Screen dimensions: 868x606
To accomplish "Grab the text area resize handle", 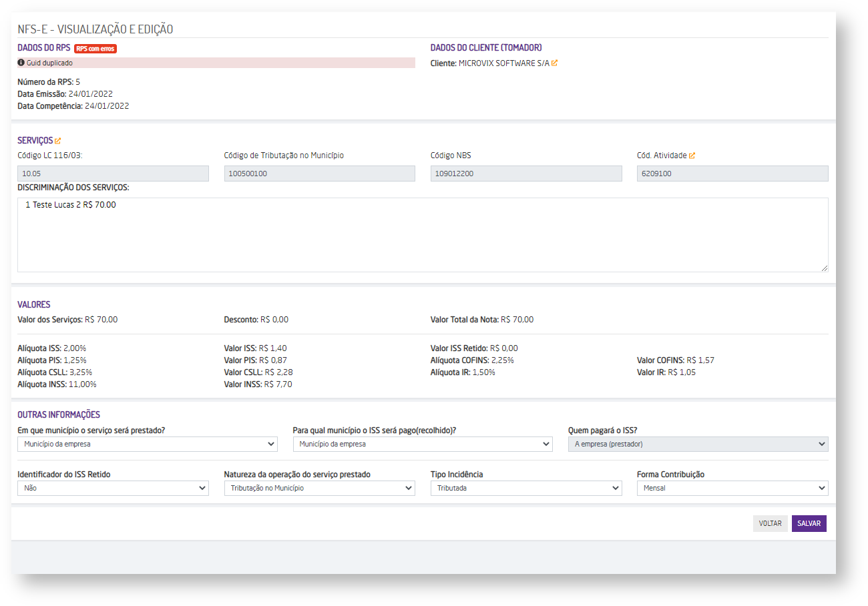I will point(824,268).
